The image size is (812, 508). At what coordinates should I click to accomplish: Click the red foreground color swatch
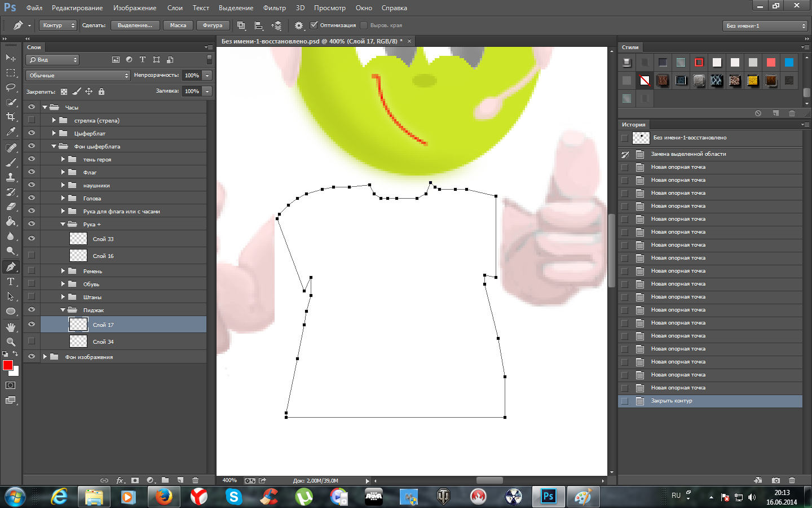8,365
